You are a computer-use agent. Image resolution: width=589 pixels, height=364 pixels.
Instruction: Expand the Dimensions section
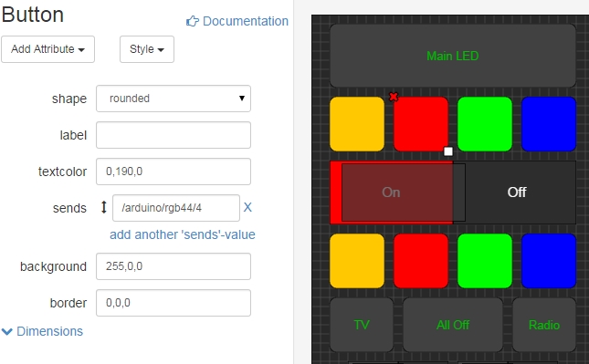(42, 331)
